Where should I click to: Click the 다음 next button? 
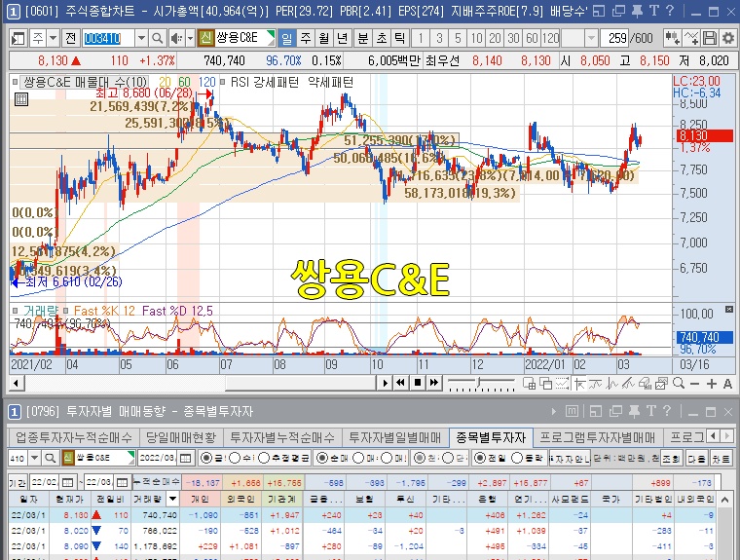[696, 458]
